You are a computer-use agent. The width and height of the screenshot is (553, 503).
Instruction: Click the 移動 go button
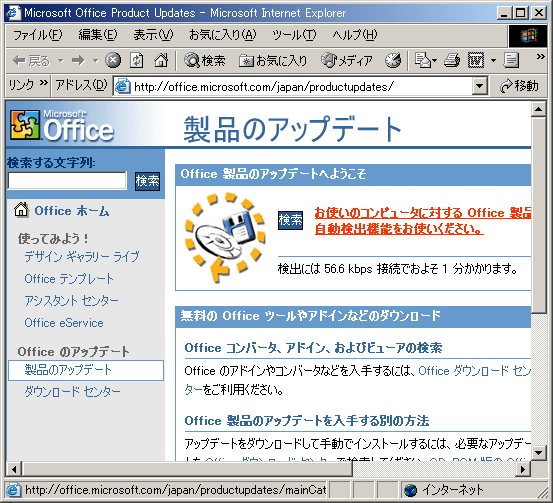click(x=518, y=86)
